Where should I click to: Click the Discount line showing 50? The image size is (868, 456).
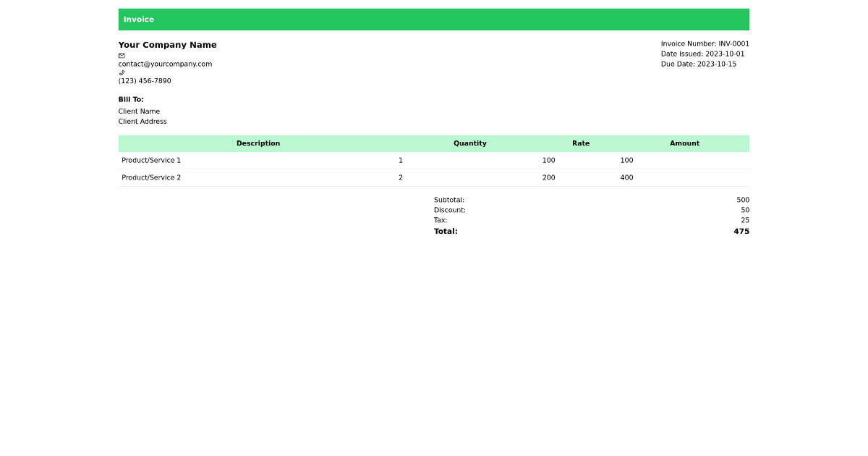[744, 210]
